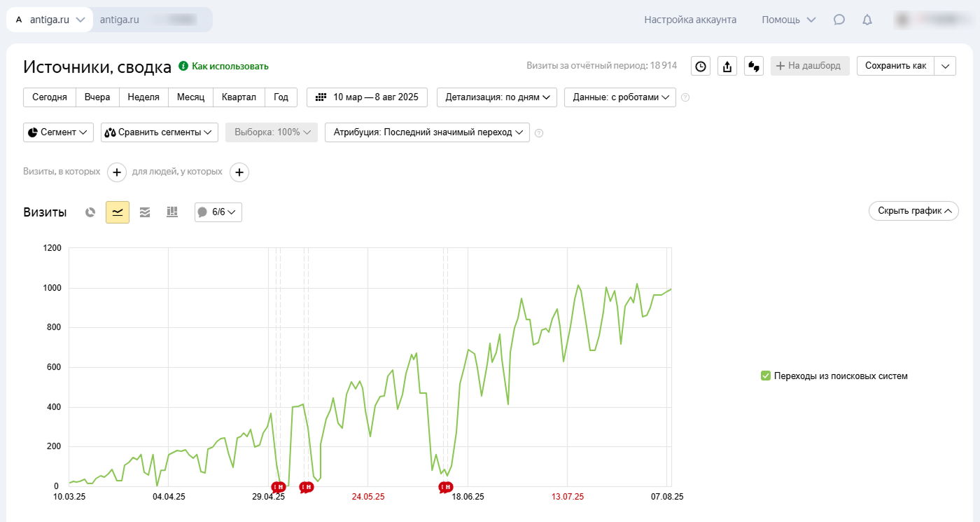The width and height of the screenshot is (980, 522).
Task: Open Атрибуция attribution model dropdown
Action: (x=427, y=132)
